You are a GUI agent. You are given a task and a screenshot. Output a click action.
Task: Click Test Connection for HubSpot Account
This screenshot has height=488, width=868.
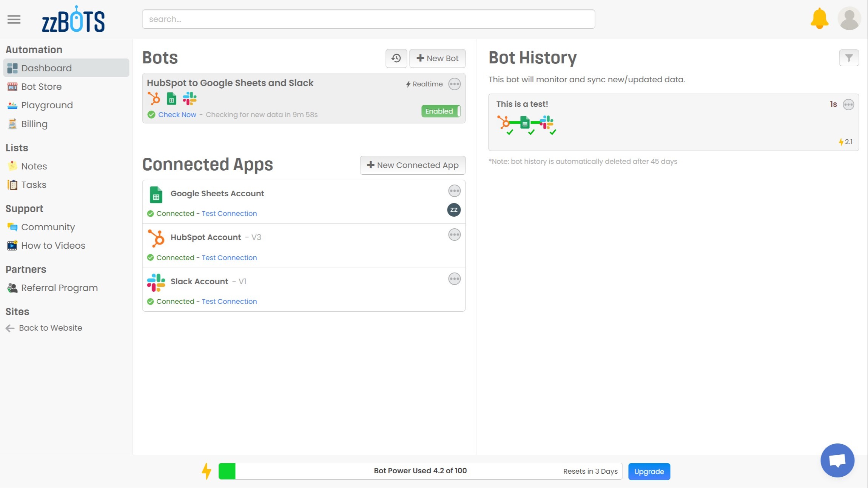229,257
